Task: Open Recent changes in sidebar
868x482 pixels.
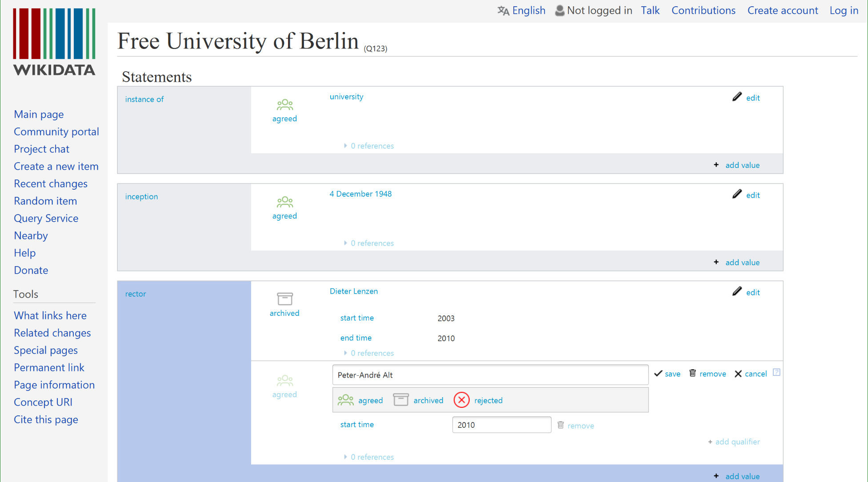Action: (51, 183)
